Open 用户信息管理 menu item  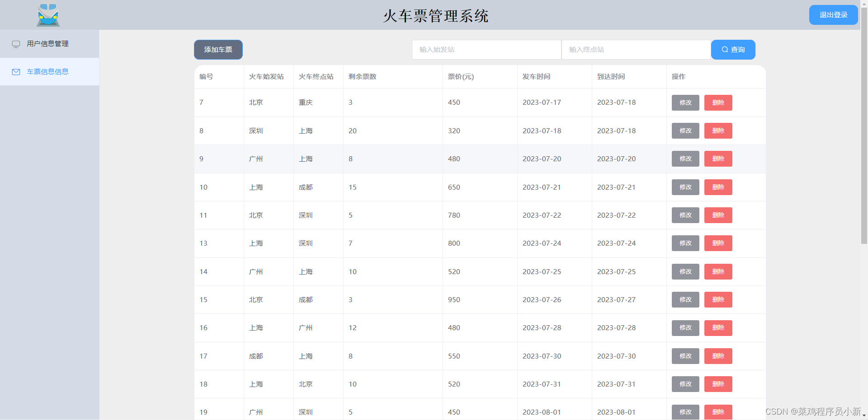click(50, 44)
